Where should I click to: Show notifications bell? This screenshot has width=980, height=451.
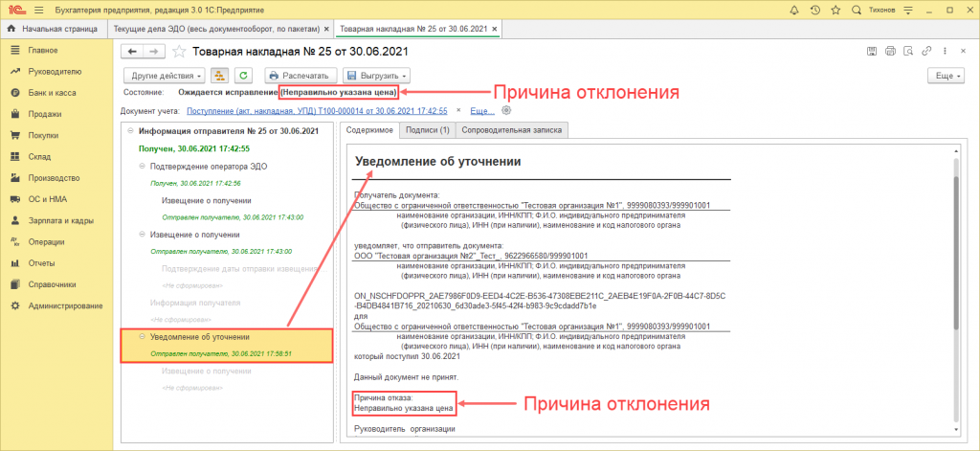(794, 10)
